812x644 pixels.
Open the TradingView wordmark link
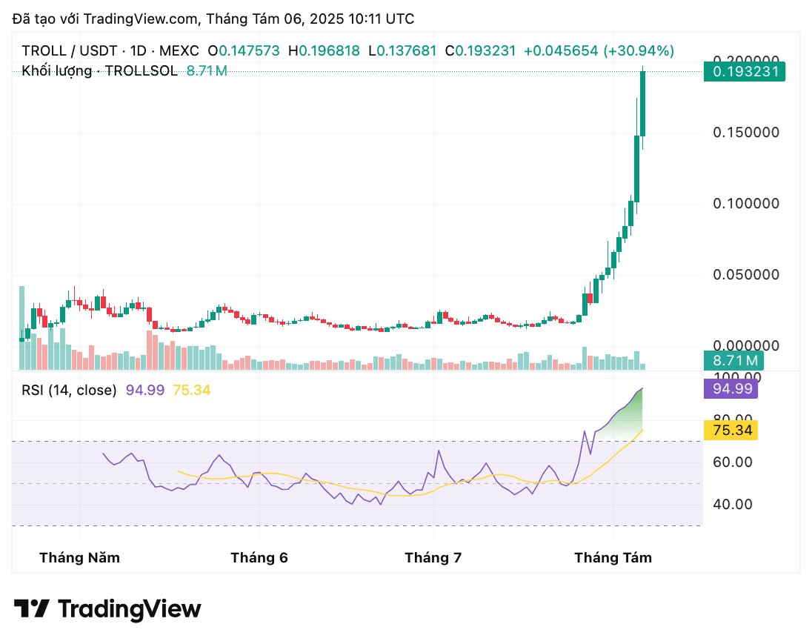pos(129,608)
